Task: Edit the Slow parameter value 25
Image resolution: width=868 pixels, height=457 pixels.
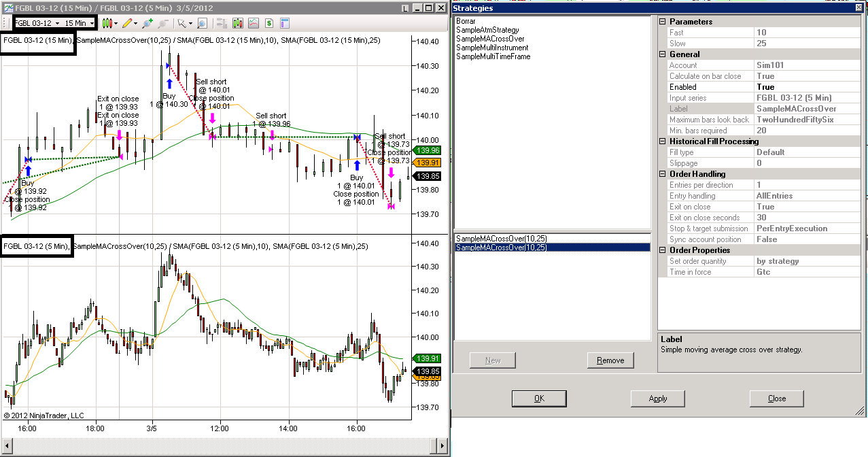Action: (807, 44)
